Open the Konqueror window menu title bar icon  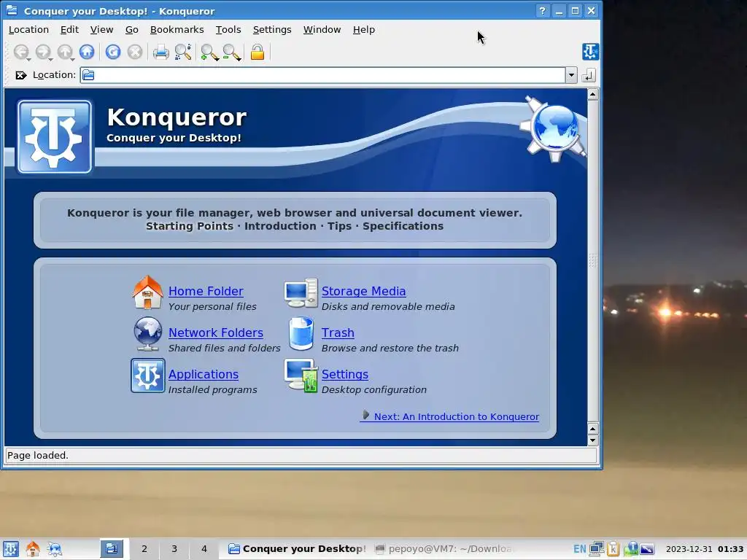[x=12, y=10]
